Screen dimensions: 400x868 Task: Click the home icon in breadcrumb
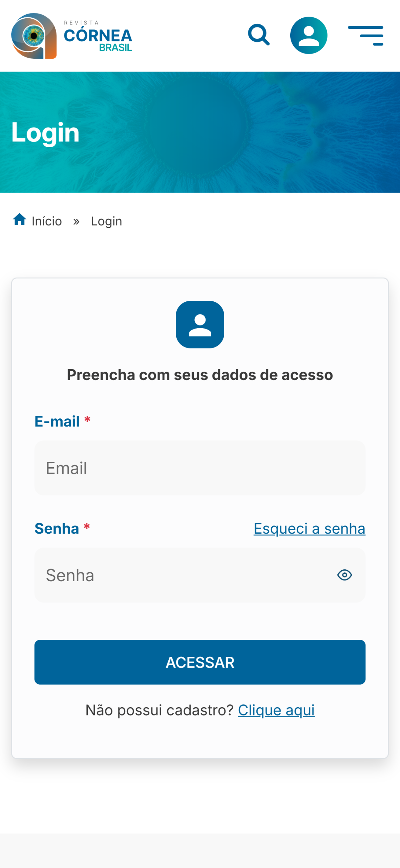click(20, 220)
